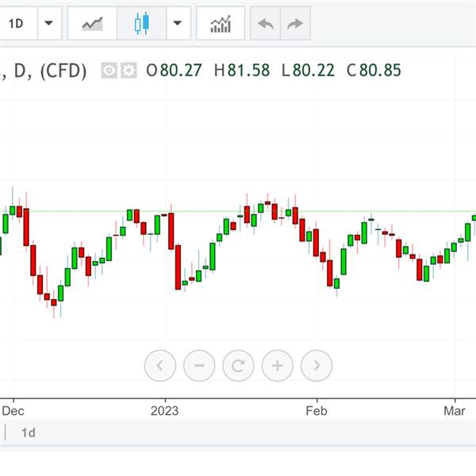Zoom out with the minus button

pyautogui.click(x=199, y=366)
